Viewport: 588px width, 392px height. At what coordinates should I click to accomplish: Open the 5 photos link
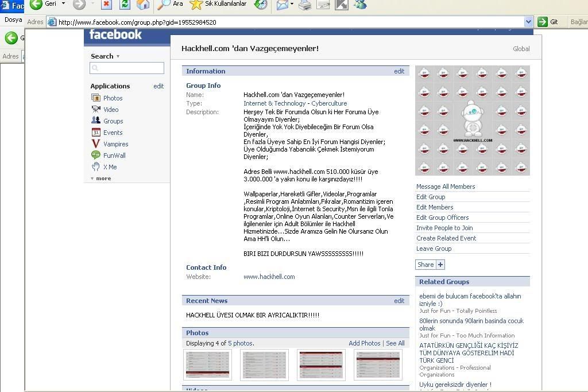241,343
